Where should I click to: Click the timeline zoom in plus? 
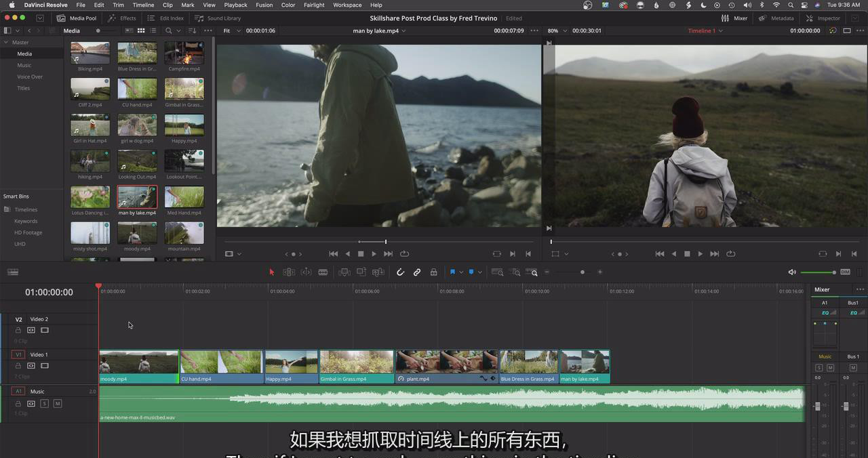(x=599, y=272)
